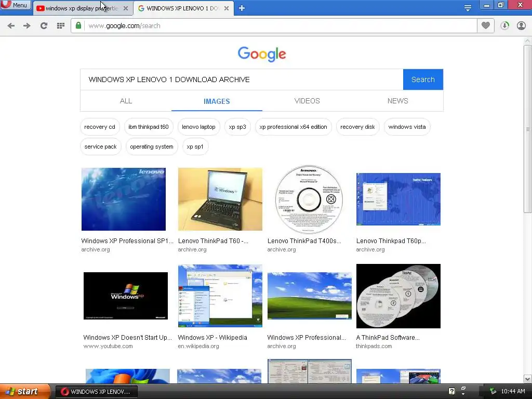Open Lenovo ThinkPad T400s result title

pos(304,241)
